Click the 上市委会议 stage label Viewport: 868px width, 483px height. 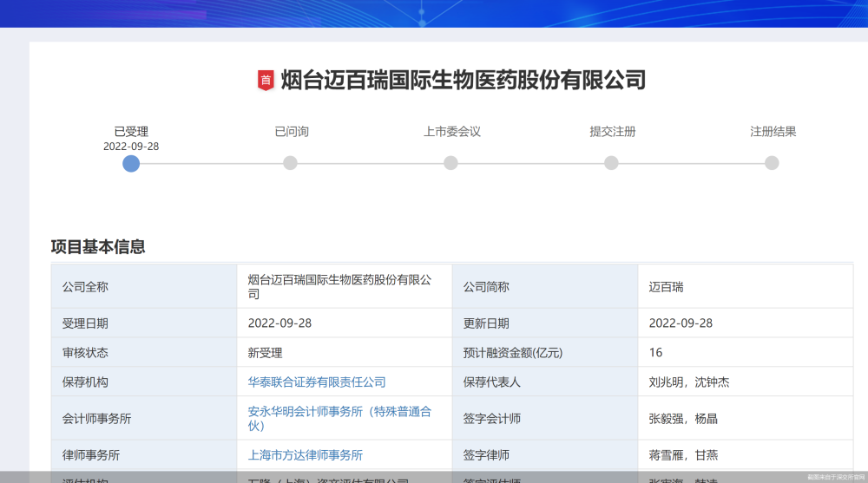[452, 132]
